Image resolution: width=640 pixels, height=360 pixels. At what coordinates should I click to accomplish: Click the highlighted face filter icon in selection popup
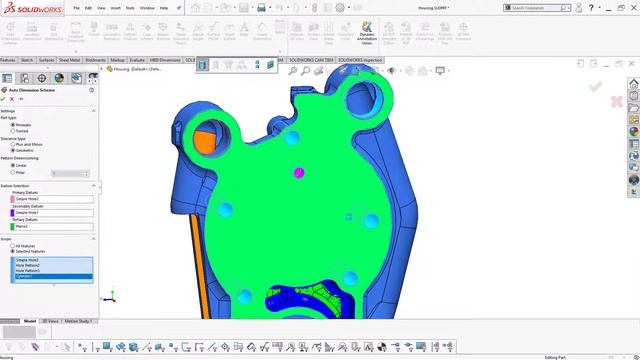tap(203, 65)
